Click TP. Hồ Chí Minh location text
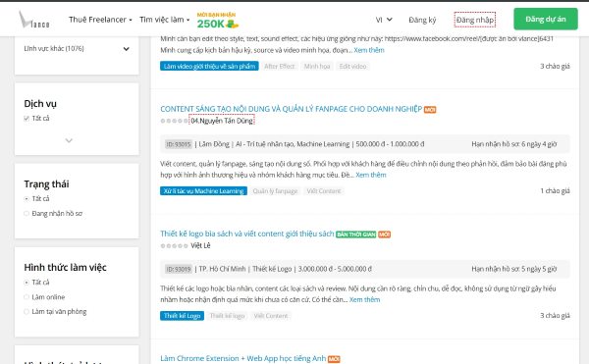 coord(222,269)
